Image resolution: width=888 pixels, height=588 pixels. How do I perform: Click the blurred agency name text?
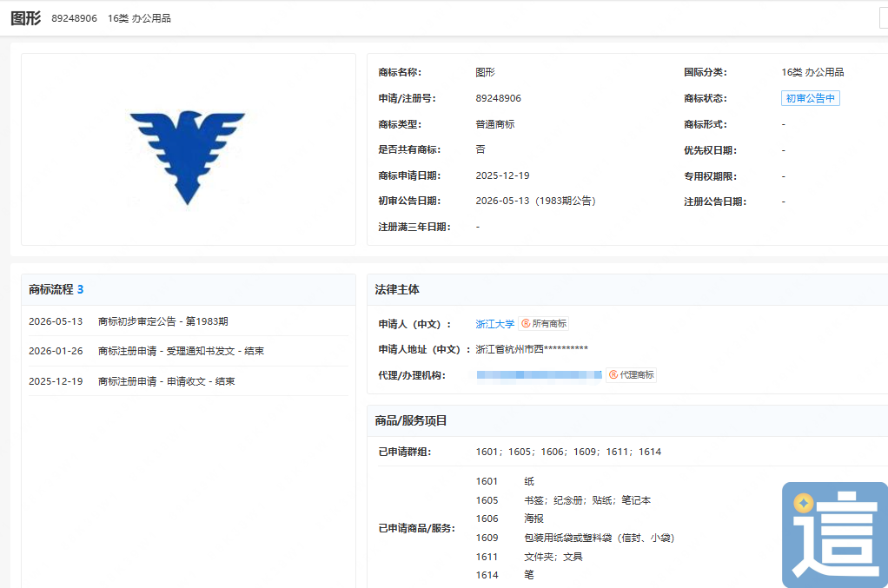[x=539, y=374]
